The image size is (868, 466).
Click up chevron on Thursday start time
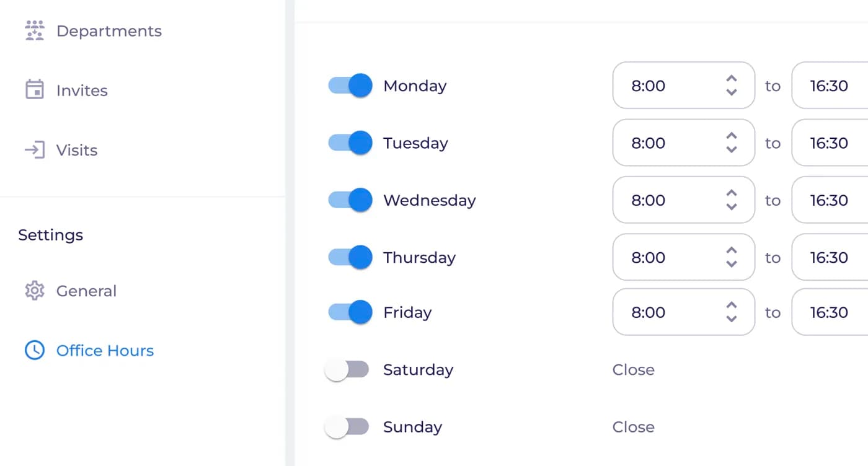[x=732, y=250]
